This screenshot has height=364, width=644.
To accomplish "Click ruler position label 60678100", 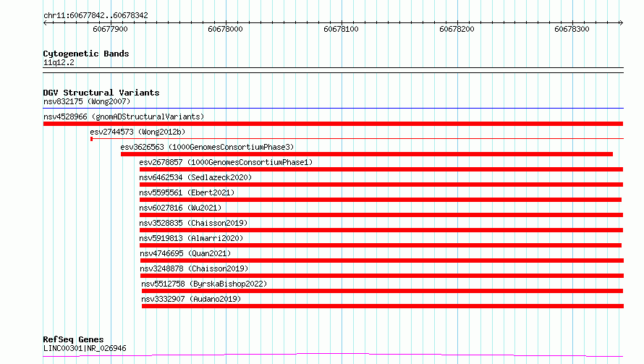I will [x=341, y=29].
